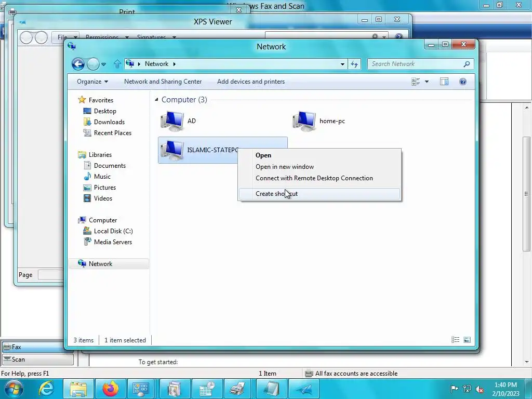
Task: Open the Start menu
Action: pyautogui.click(x=14, y=389)
